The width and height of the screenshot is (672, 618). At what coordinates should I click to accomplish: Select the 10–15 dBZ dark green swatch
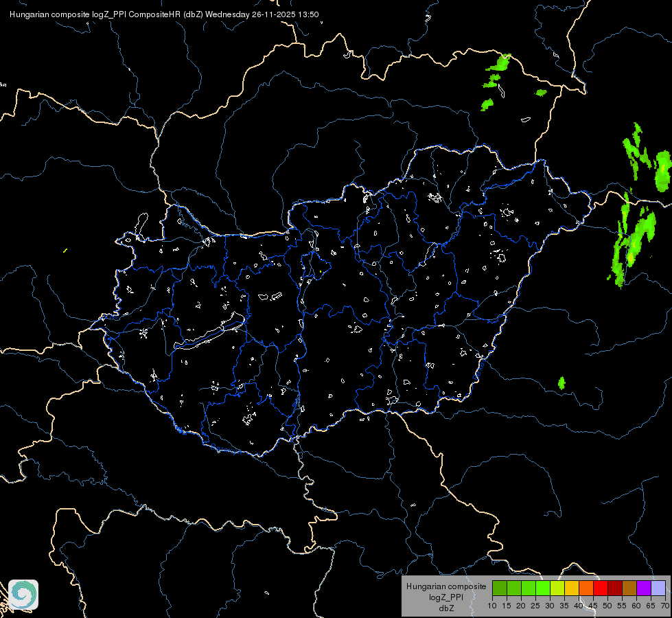tap(500, 588)
